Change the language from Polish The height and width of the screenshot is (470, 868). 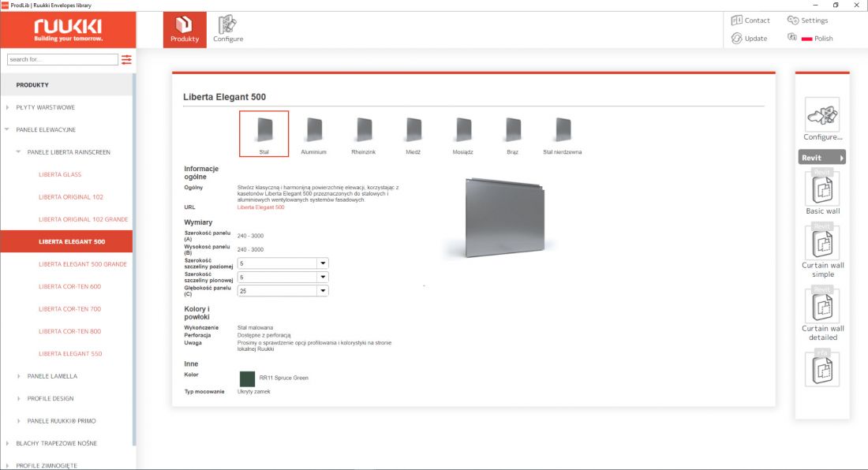(811, 38)
